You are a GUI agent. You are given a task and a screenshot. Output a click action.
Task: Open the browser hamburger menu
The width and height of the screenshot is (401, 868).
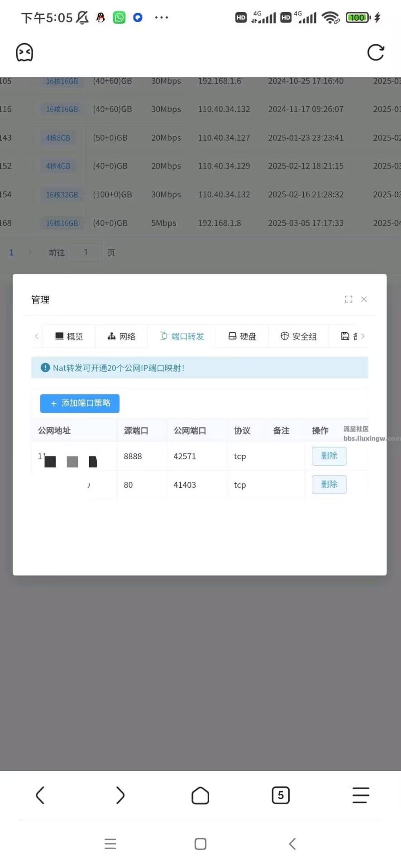point(361,795)
